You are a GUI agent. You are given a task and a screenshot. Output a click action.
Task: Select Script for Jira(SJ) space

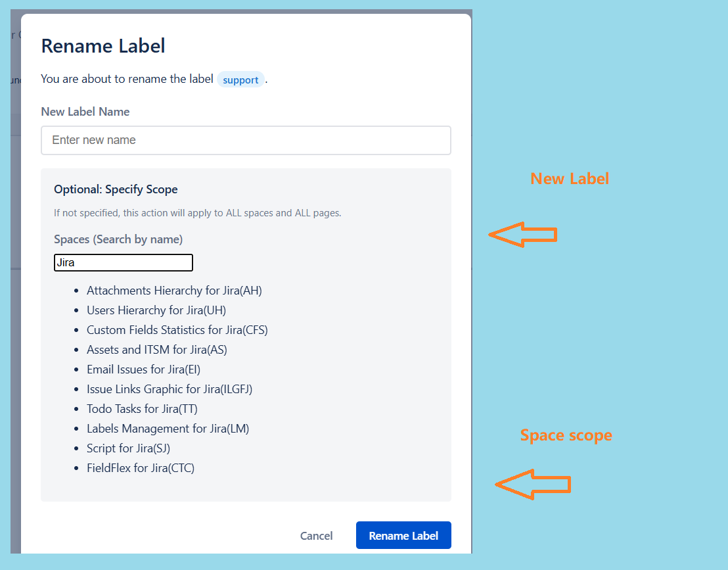pos(128,448)
